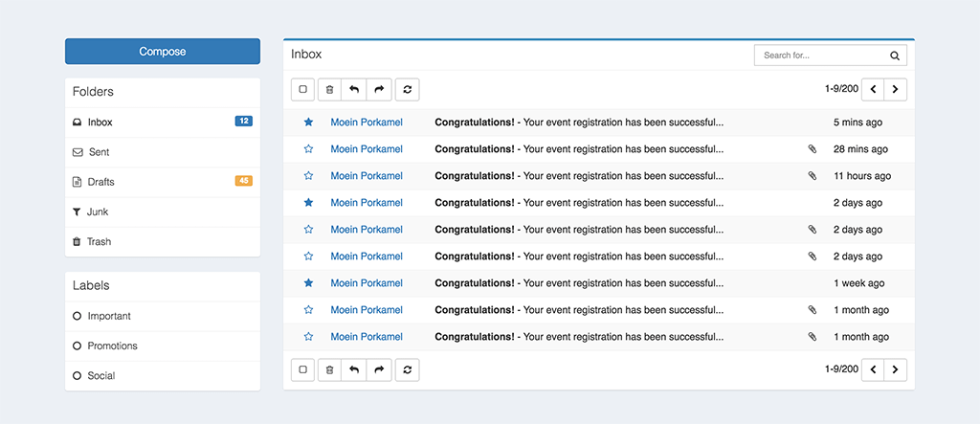Refresh the inbox using the top toolbar icon
Screen dimensions: 980x424
pos(408,89)
